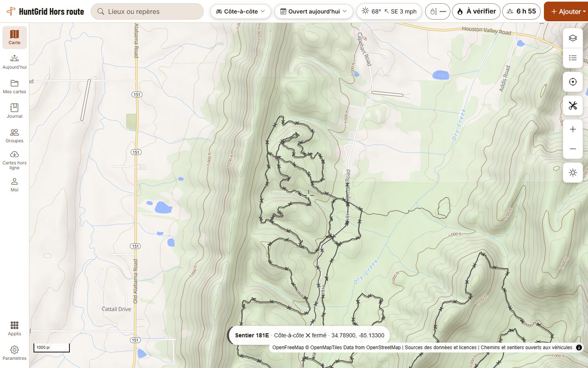The image size is (588, 368).
Task: Open the Applis grid icon
Action: pos(14,329)
